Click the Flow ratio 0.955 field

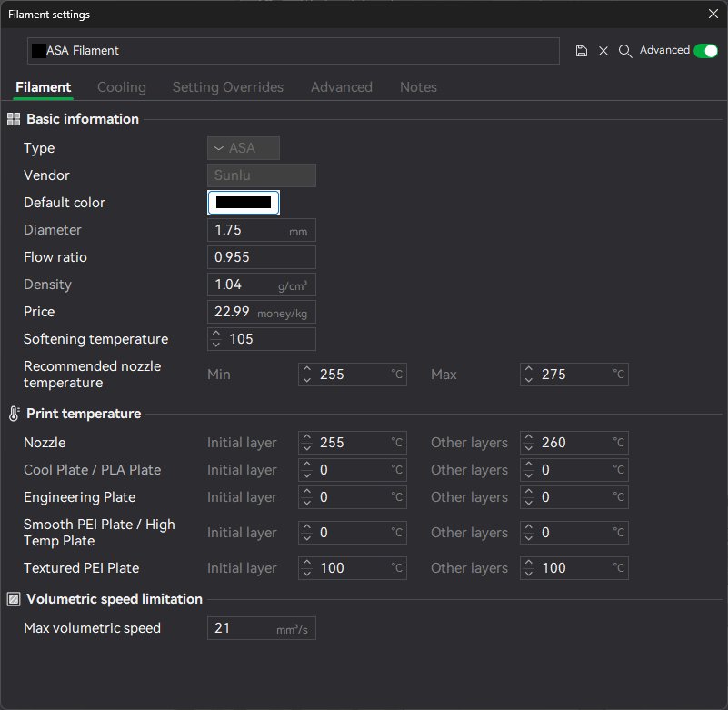(x=262, y=257)
